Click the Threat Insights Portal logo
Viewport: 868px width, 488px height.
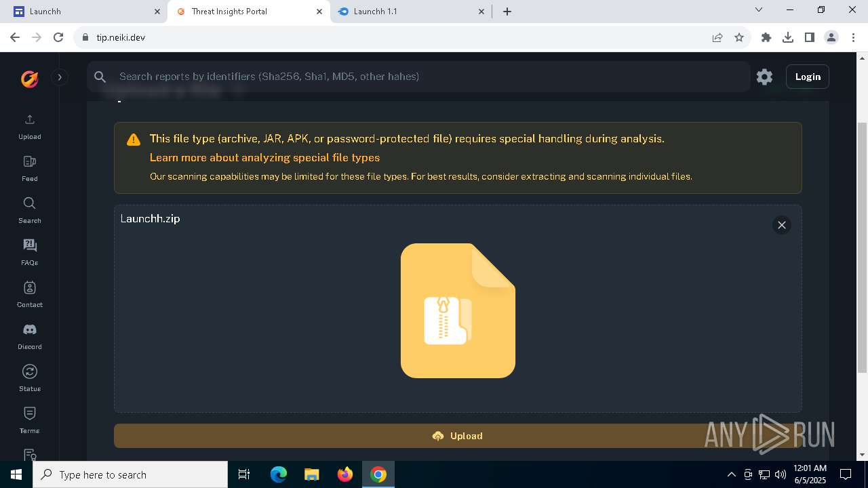click(x=29, y=79)
